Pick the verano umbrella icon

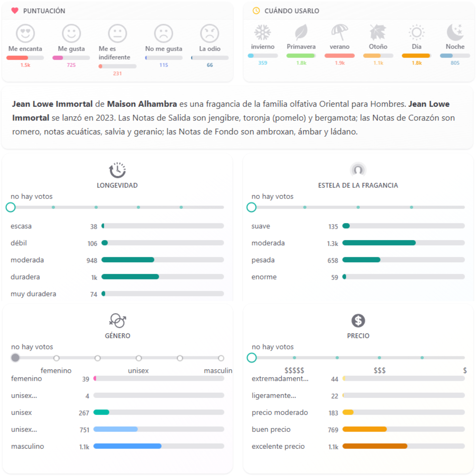click(x=340, y=32)
